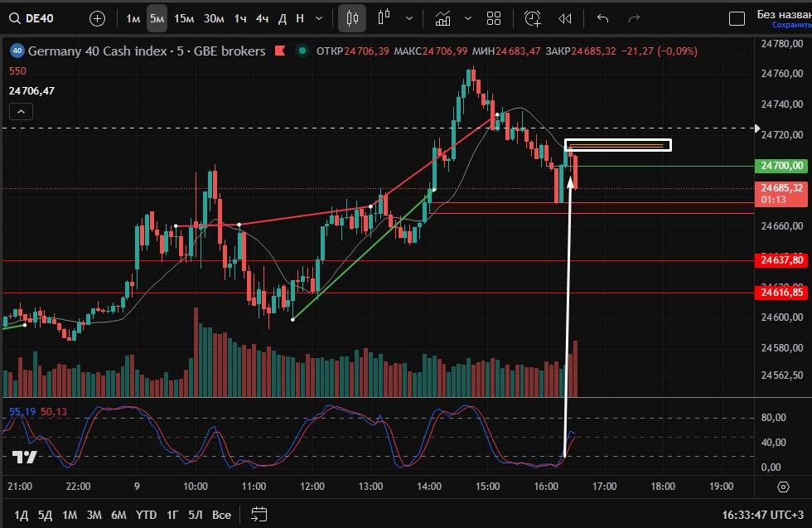Open the go-to-date calendar icon
The width and height of the screenshot is (812, 528).
click(x=259, y=514)
